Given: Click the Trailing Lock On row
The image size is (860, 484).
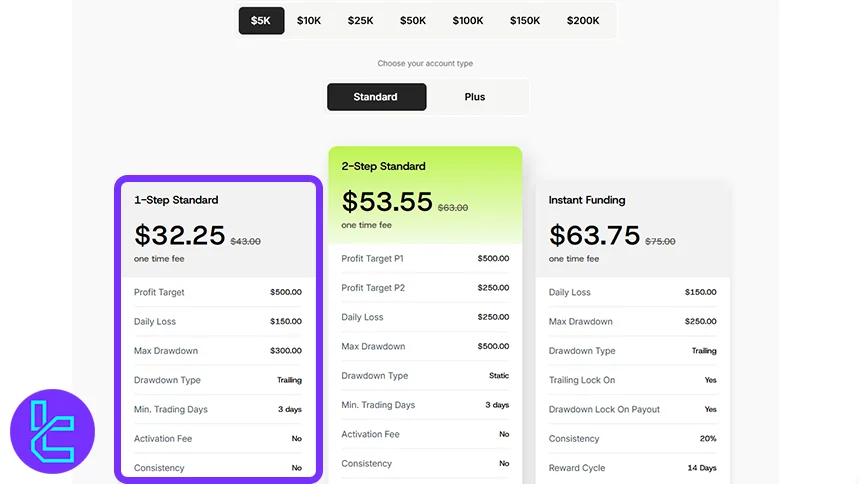Looking at the screenshot, I should tap(632, 380).
